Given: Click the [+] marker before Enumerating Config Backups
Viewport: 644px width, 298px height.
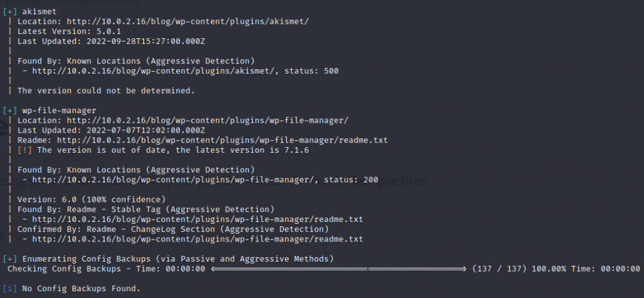Looking at the screenshot, I should [x=9, y=259].
